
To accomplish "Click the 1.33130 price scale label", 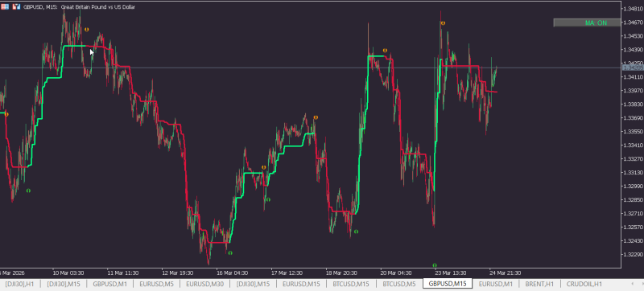I will [633, 172].
